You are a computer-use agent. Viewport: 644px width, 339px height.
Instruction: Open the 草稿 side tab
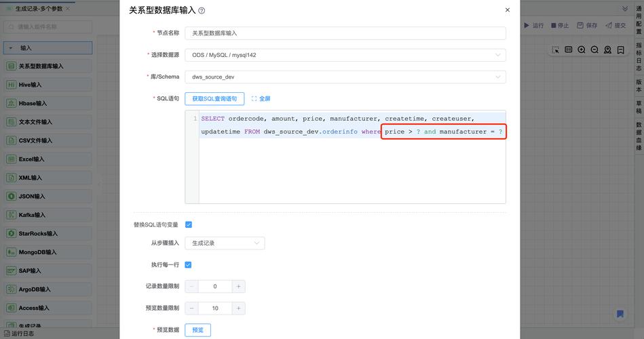coord(639,107)
